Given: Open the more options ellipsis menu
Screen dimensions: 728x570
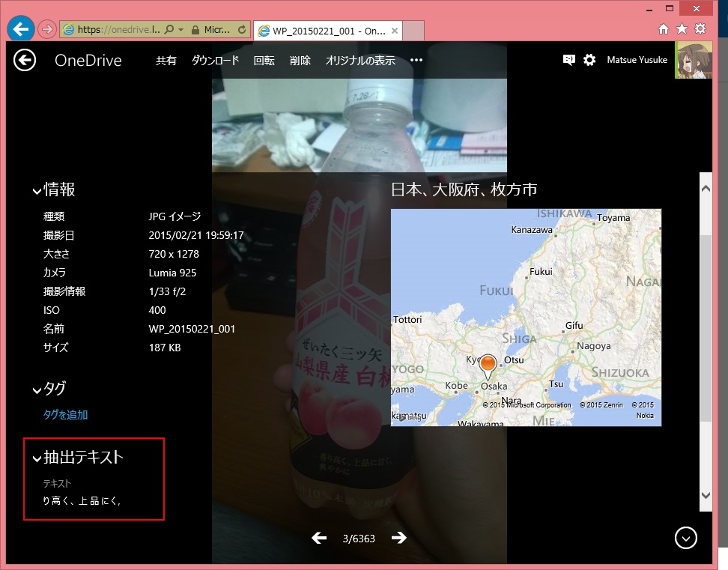Looking at the screenshot, I should pos(416,61).
